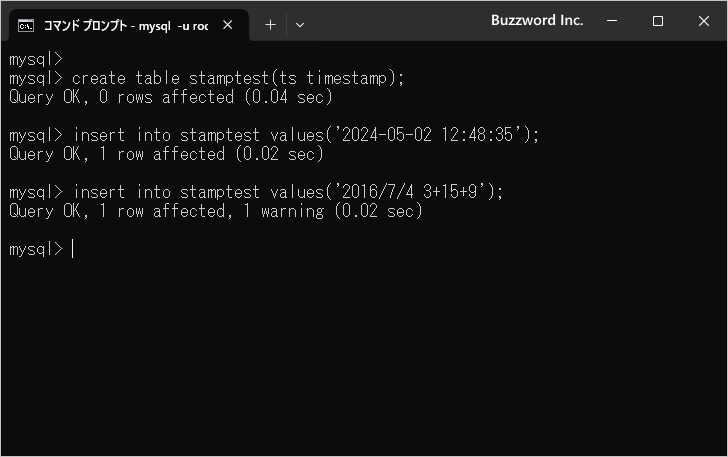Expand the new tab profile dropdown
Viewport: 728px width, 457px height.
300,25
